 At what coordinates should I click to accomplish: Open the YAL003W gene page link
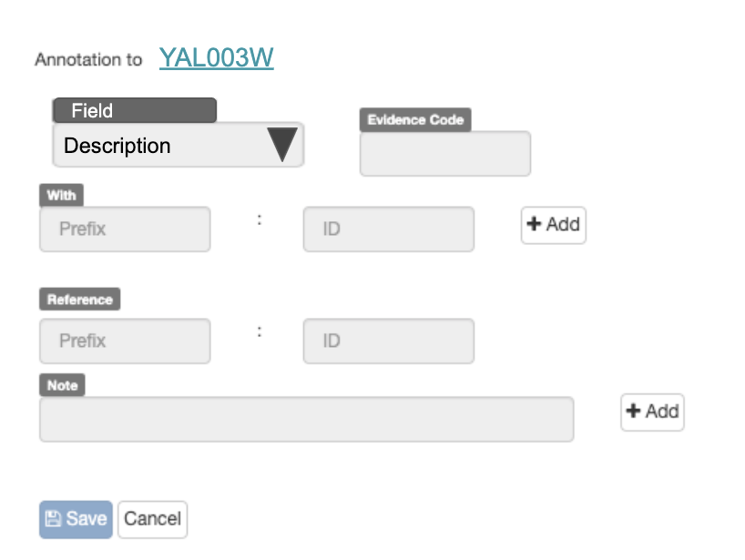(x=215, y=57)
